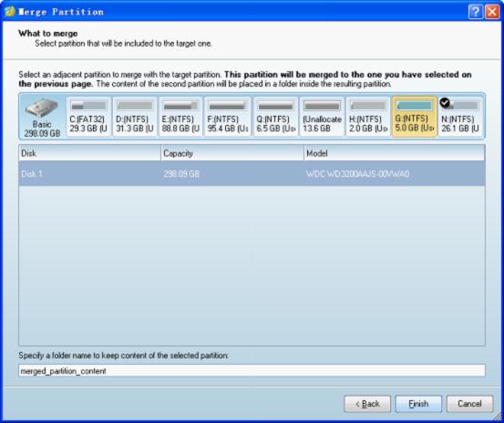Select the H: NTFS 2.0 GB partition

(x=368, y=117)
